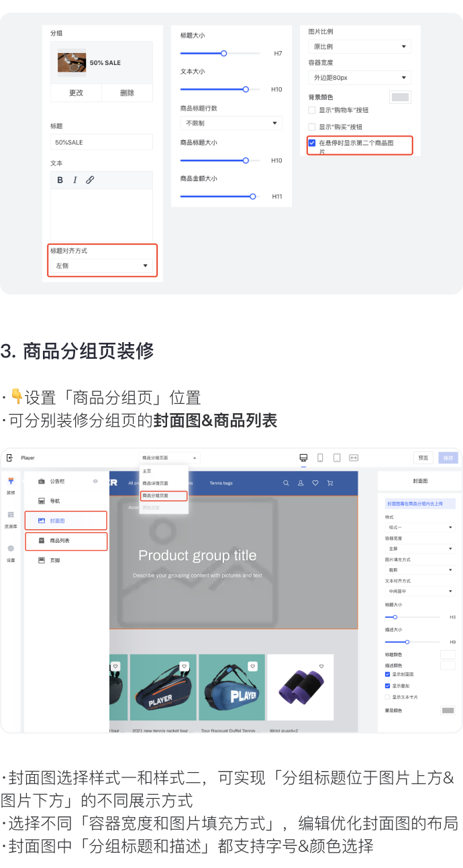Viewport: 463px width, 868px height.
Task: Click the 预览 button
Action: point(423,457)
